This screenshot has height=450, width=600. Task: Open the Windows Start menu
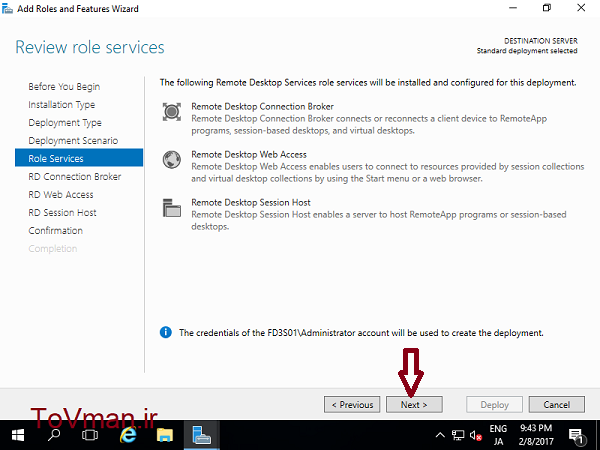(18, 435)
